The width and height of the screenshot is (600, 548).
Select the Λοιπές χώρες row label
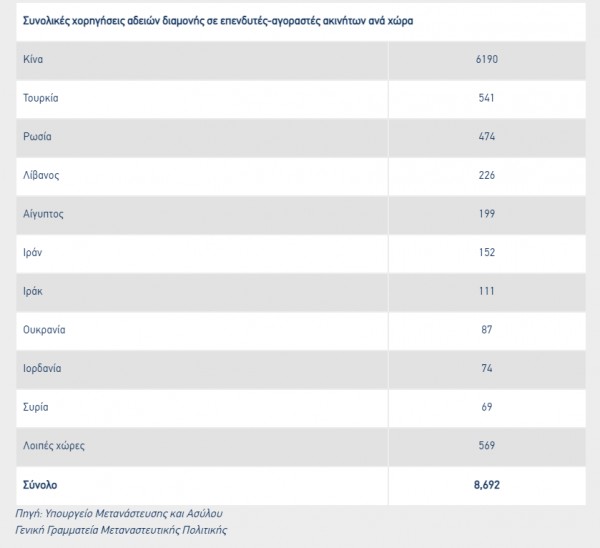[51, 445]
